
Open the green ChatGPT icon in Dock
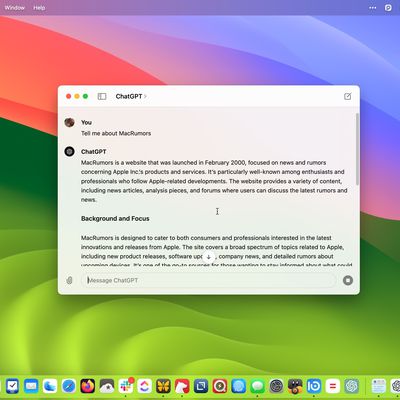tap(352, 386)
